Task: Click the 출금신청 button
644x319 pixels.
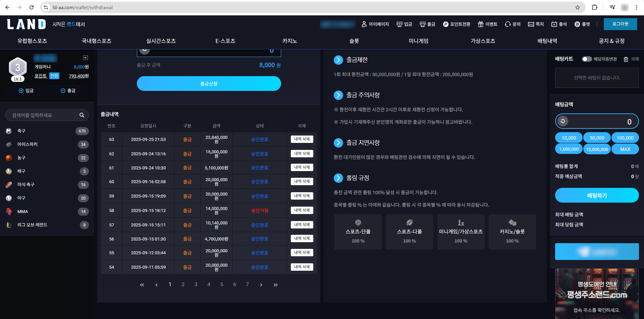Action: [209, 84]
